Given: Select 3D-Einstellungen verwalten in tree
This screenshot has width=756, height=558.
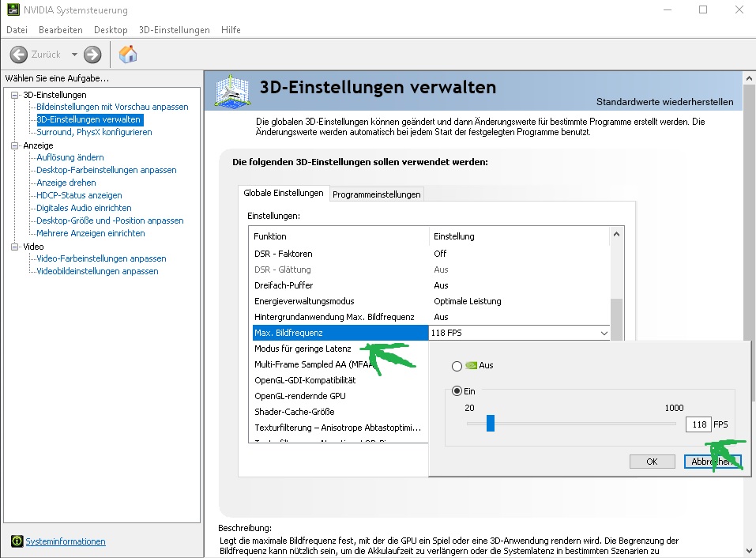Looking at the screenshot, I should 89,119.
